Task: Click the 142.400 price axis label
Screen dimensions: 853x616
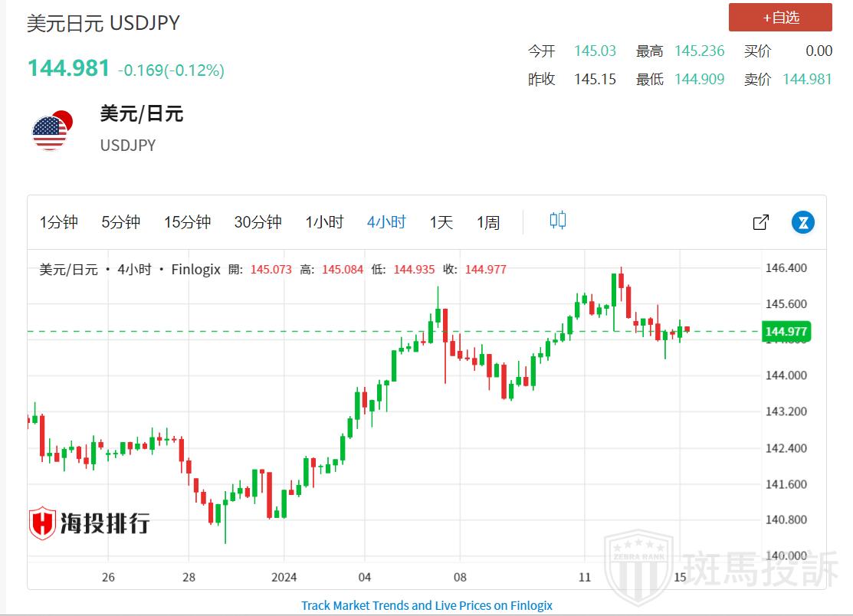Action: pos(786,448)
